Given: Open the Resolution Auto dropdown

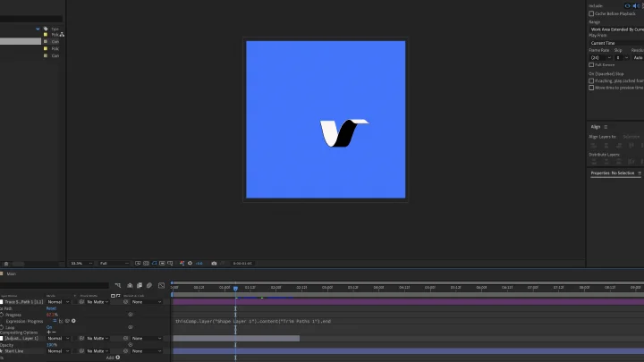Looking at the screenshot, I should pyautogui.click(x=638, y=58).
